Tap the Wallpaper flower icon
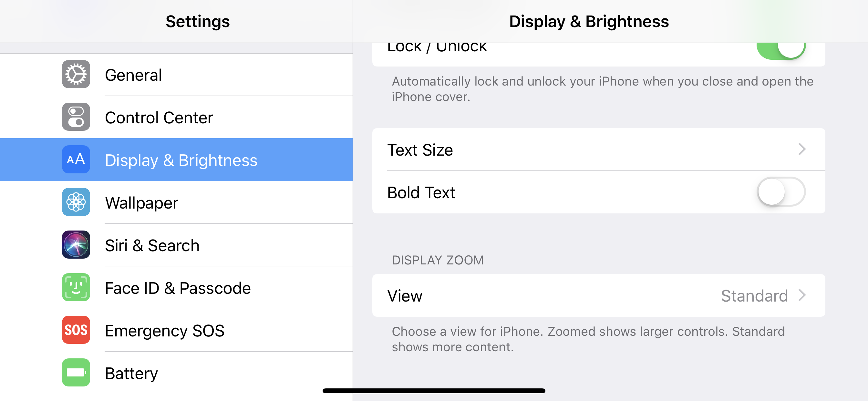The image size is (868, 401). click(x=76, y=202)
